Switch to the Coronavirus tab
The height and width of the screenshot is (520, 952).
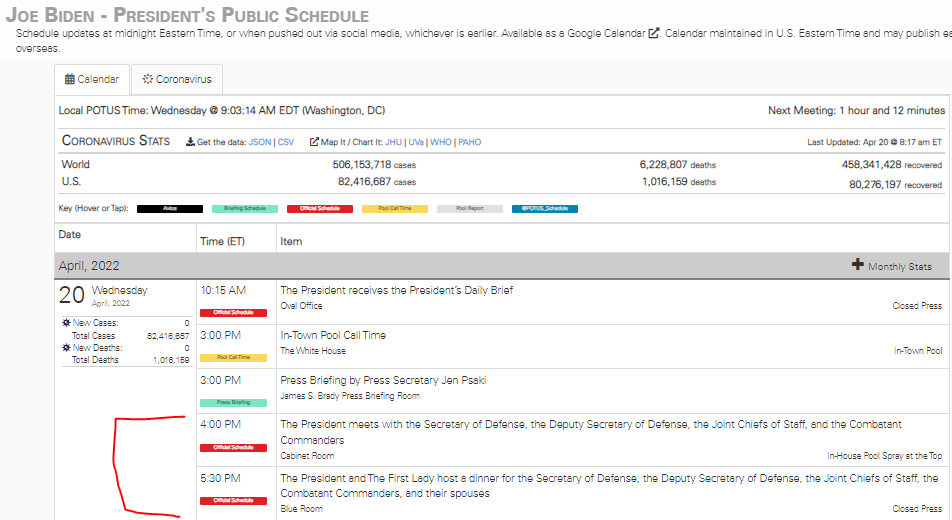click(177, 80)
